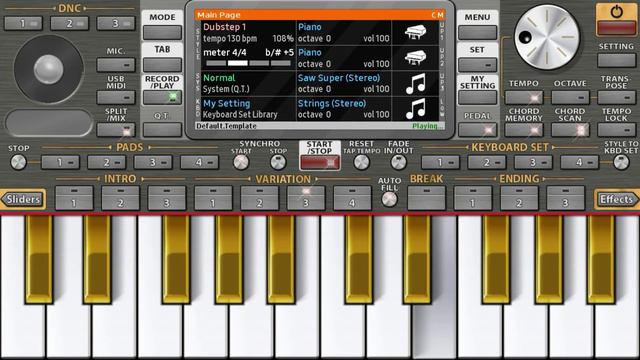Tap the Synchro Stop knob
The image size is (640, 360).
tap(278, 162)
